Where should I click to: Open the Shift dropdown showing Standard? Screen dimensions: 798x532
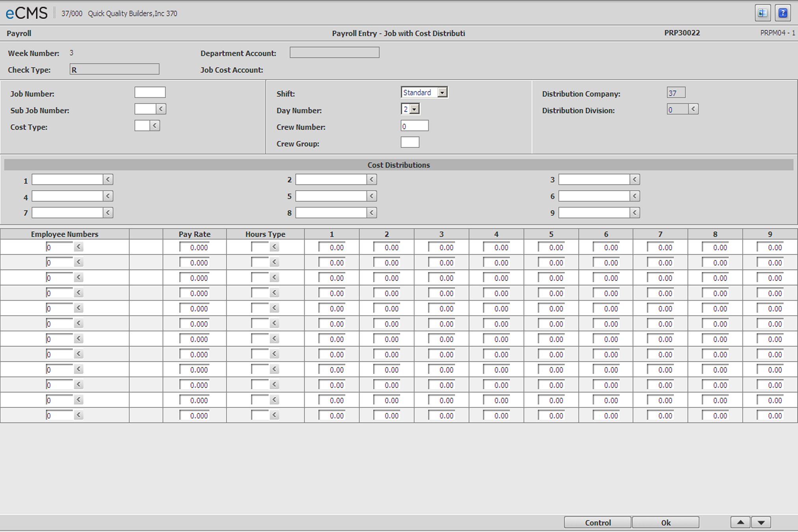[x=424, y=92]
